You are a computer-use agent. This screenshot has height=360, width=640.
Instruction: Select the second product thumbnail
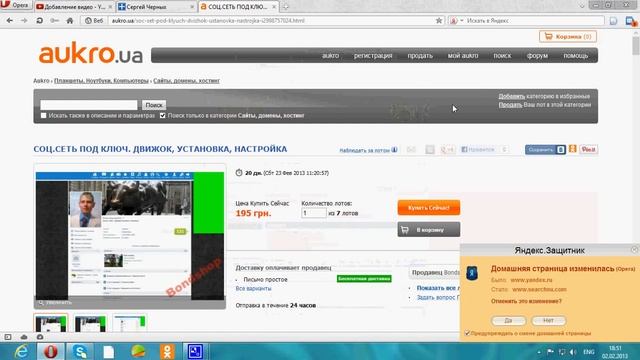pyautogui.click(x=90, y=324)
